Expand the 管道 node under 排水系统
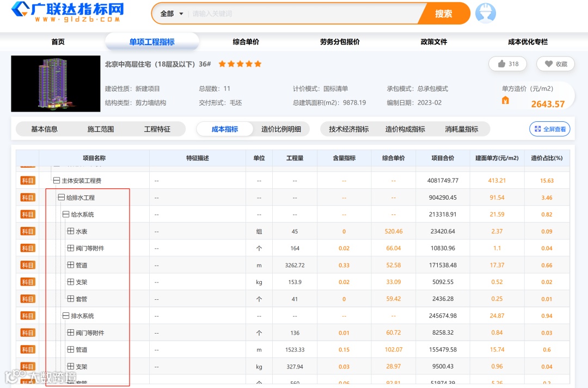Viewport: 588px width, 388px height. (x=70, y=349)
